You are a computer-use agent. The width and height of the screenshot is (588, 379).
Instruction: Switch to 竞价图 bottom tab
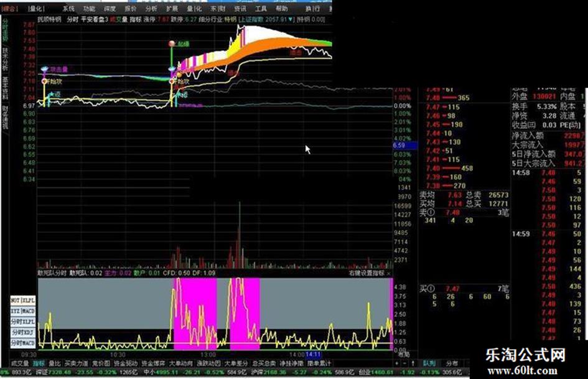tap(101, 363)
